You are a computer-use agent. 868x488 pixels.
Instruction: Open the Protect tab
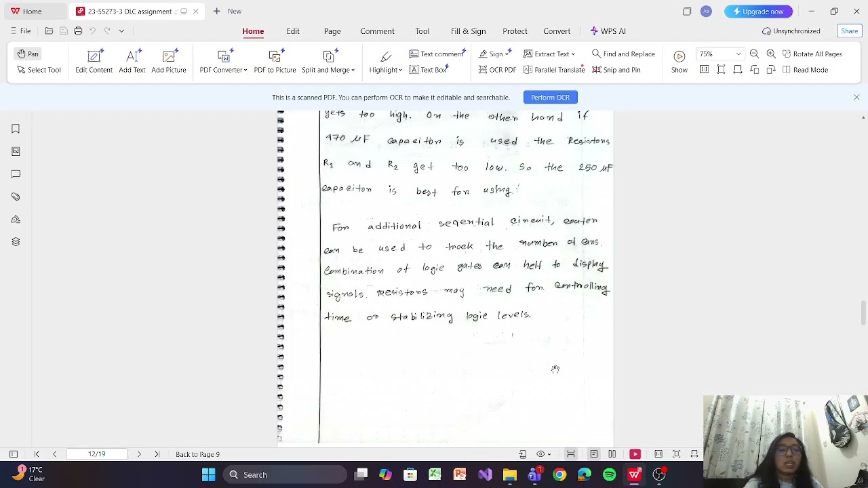pos(515,31)
